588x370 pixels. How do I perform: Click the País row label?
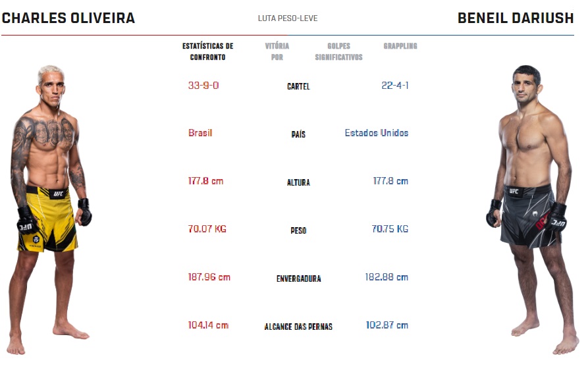[298, 134]
